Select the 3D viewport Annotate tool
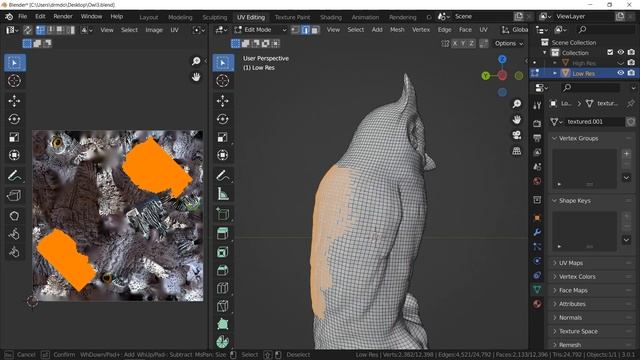640x360 pixels. tap(223, 176)
